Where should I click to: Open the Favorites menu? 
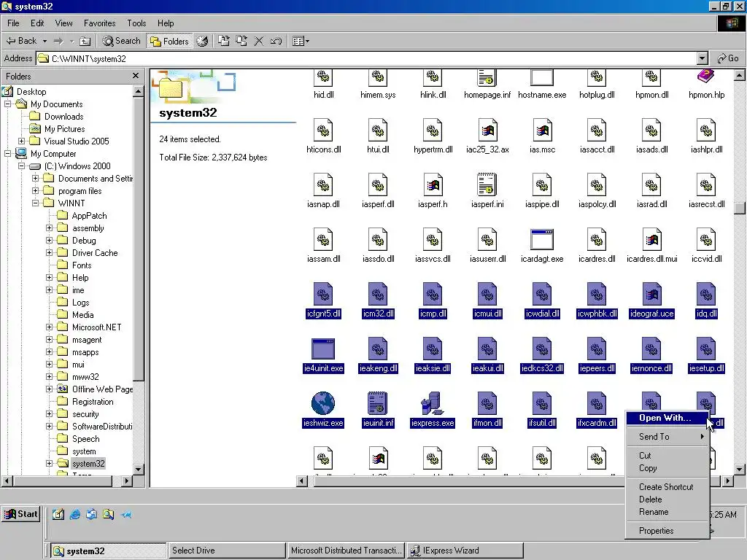click(x=99, y=23)
